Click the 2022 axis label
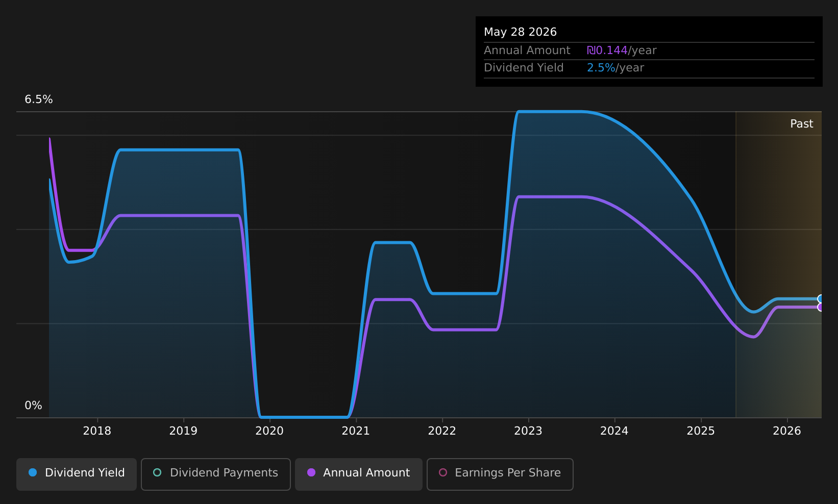The width and height of the screenshot is (838, 504). pos(442,431)
